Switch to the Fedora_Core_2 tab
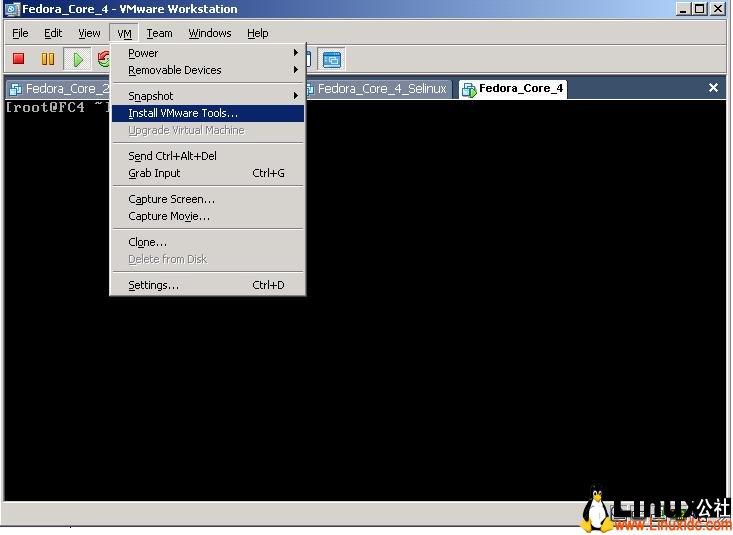The height and width of the screenshot is (535, 733). (58, 89)
